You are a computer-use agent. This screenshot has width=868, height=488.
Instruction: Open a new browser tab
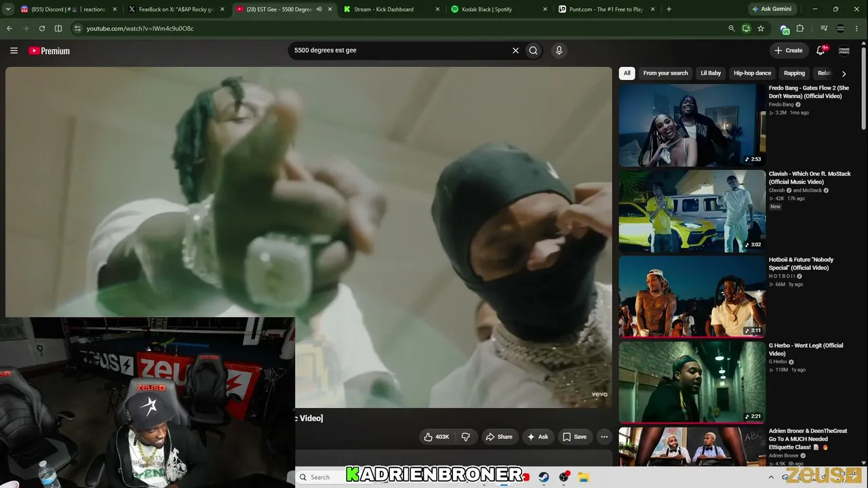coord(669,9)
